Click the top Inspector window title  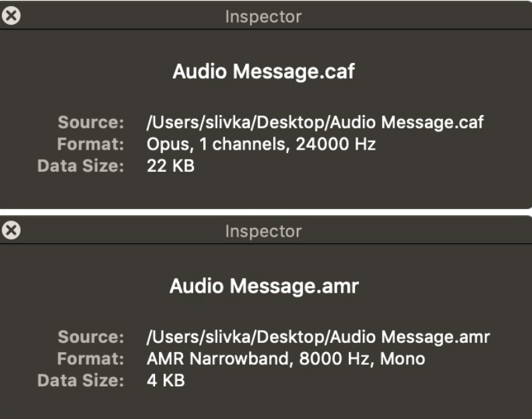tap(263, 17)
